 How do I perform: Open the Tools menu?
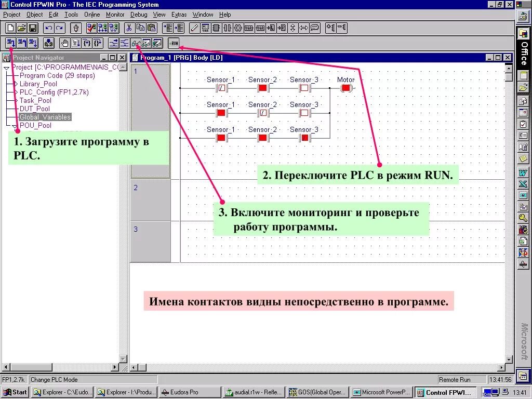coord(71,15)
